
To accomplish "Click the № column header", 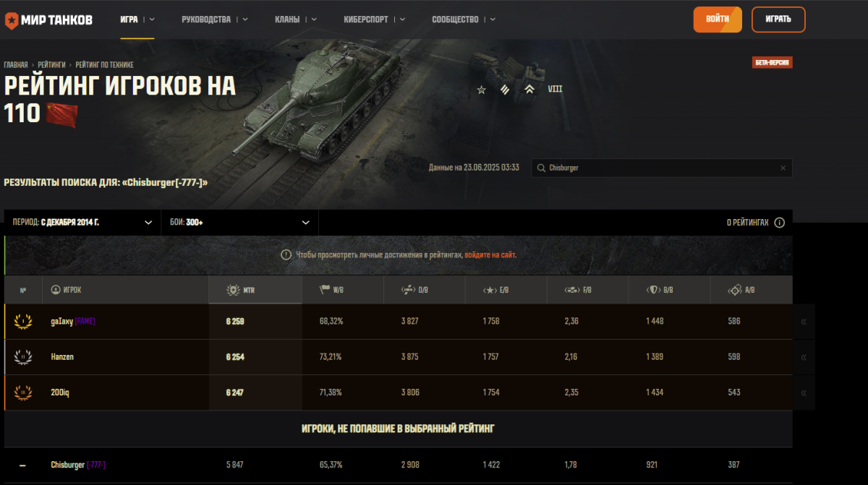I will click(23, 290).
